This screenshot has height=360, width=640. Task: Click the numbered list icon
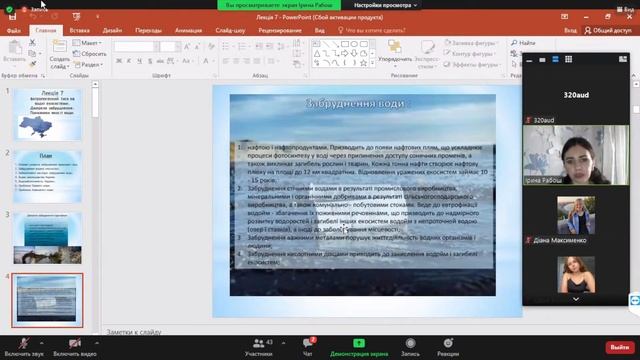(242, 47)
